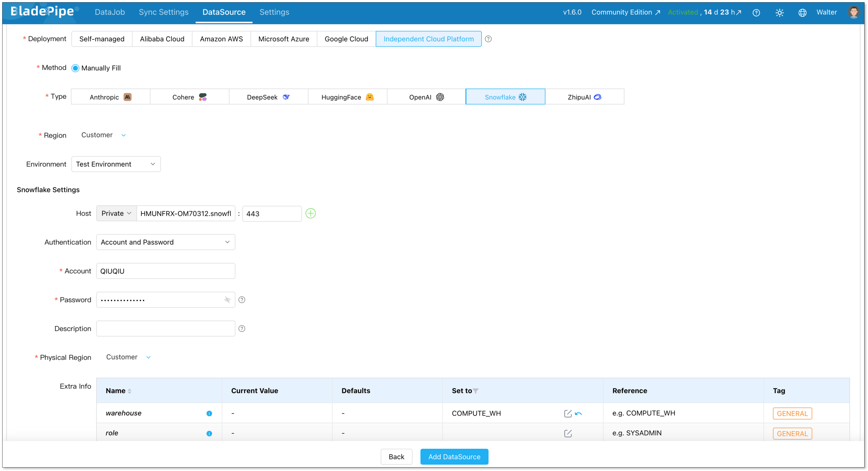The width and height of the screenshot is (868, 471).
Task: Open the help question mark in header
Action: [756, 12]
